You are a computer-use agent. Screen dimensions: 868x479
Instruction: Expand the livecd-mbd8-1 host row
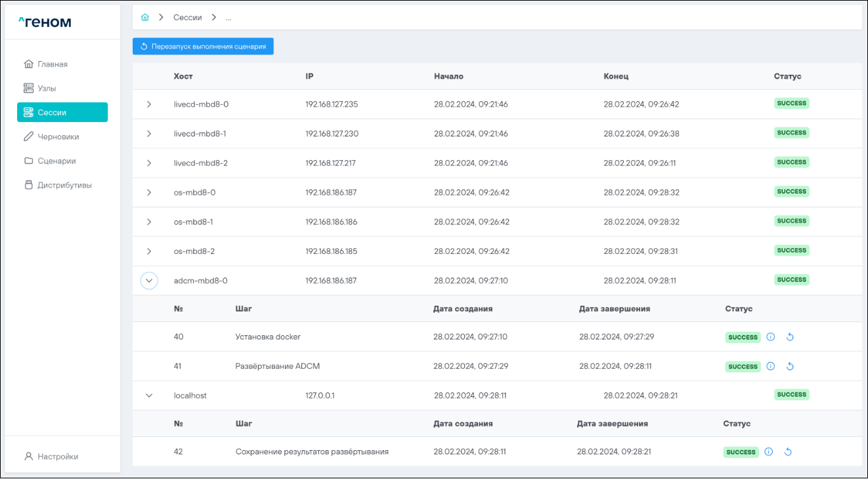(149, 134)
